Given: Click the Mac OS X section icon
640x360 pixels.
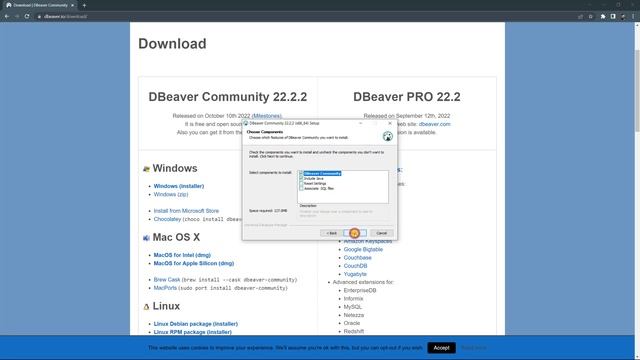Looking at the screenshot, I should 146,238.
